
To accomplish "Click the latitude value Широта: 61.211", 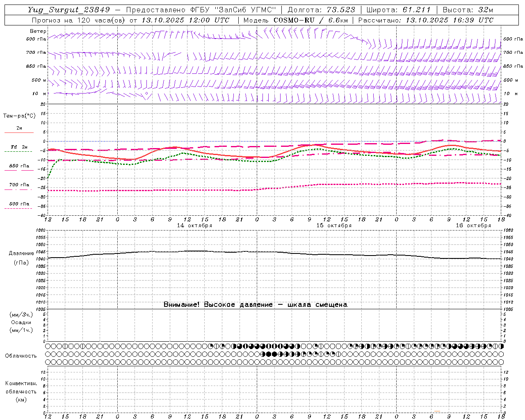I will pos(399,10).
